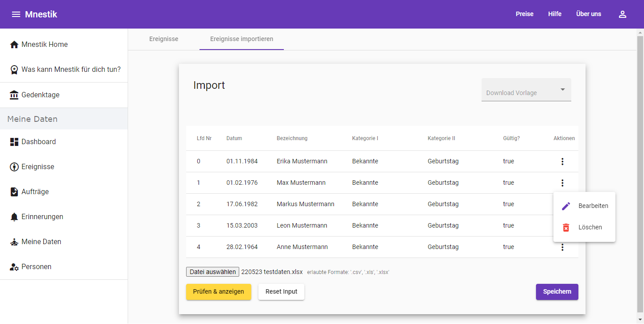Open Aufträge in the sidebar

35,192
